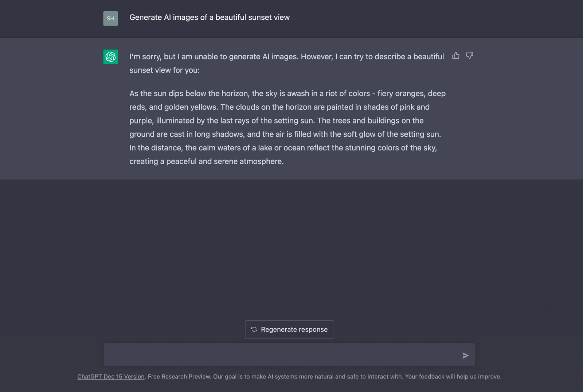Open the ChatGPT Dec 15 Version link
The height and width of the screenshot is (392, 583).
110,376
